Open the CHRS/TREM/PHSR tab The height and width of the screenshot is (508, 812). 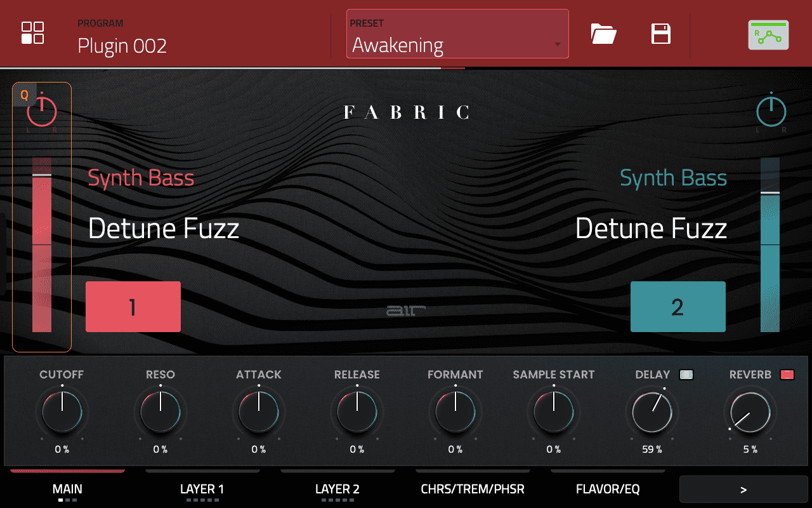[x=472, y=489]
